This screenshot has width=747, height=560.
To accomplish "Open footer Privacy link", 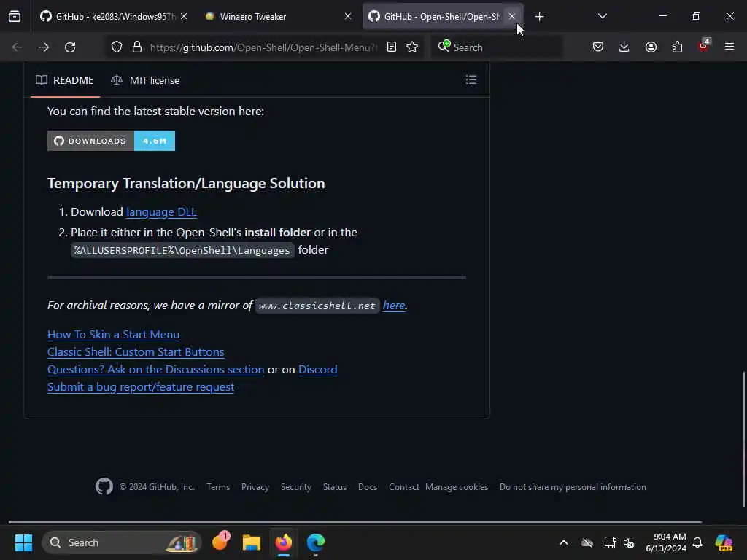I will 255,486.
